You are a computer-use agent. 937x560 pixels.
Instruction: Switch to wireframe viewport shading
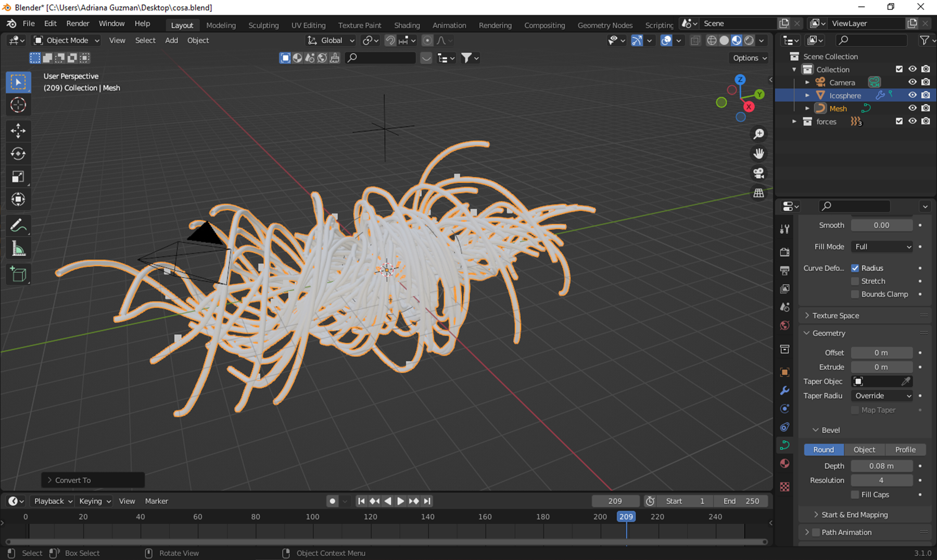coord(712,41)
